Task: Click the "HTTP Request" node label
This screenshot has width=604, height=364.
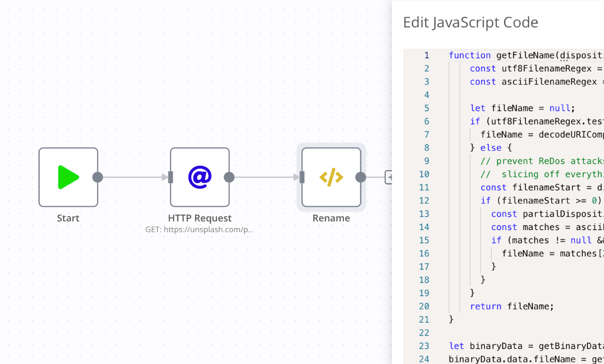Action: [x=200, y=218]
